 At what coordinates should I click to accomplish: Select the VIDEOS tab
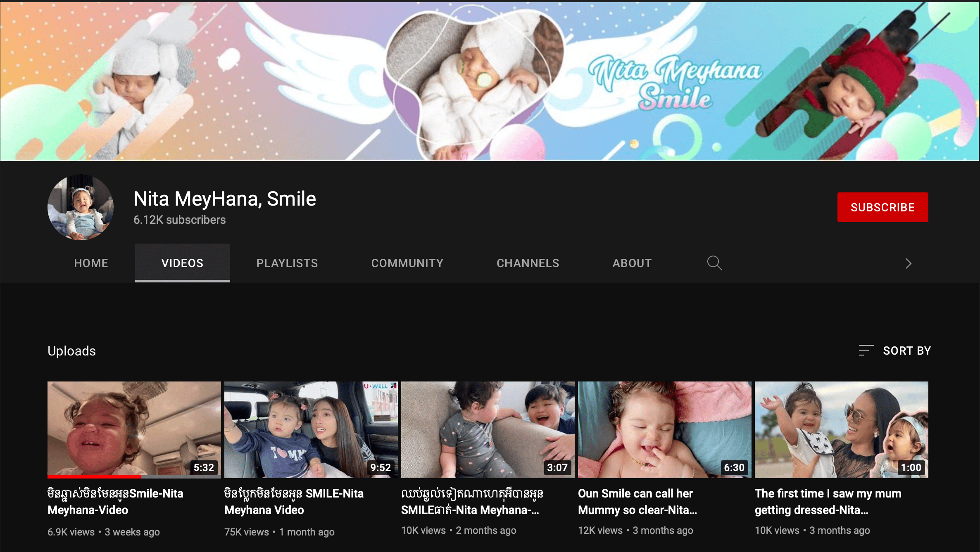point(182,263)
